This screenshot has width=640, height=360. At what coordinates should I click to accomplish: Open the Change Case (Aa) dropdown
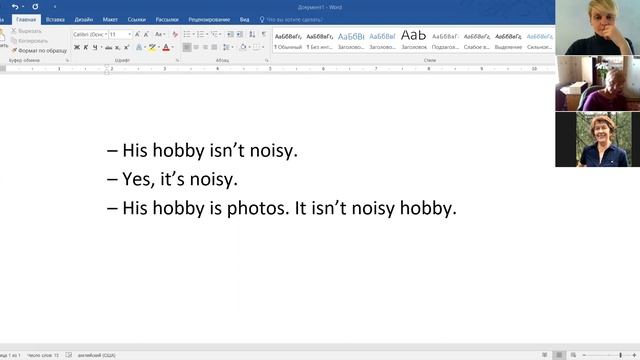(x=160, y=34)
